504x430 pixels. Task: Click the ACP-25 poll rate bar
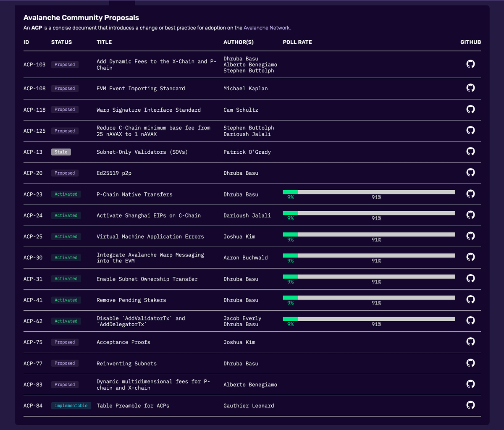tap(369, 234)
